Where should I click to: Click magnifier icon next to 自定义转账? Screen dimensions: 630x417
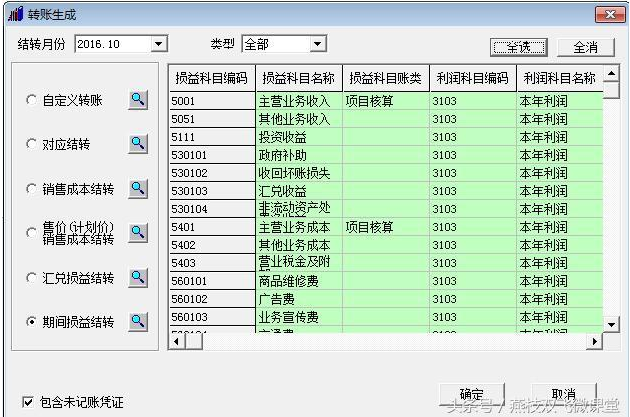pos(138,100)
